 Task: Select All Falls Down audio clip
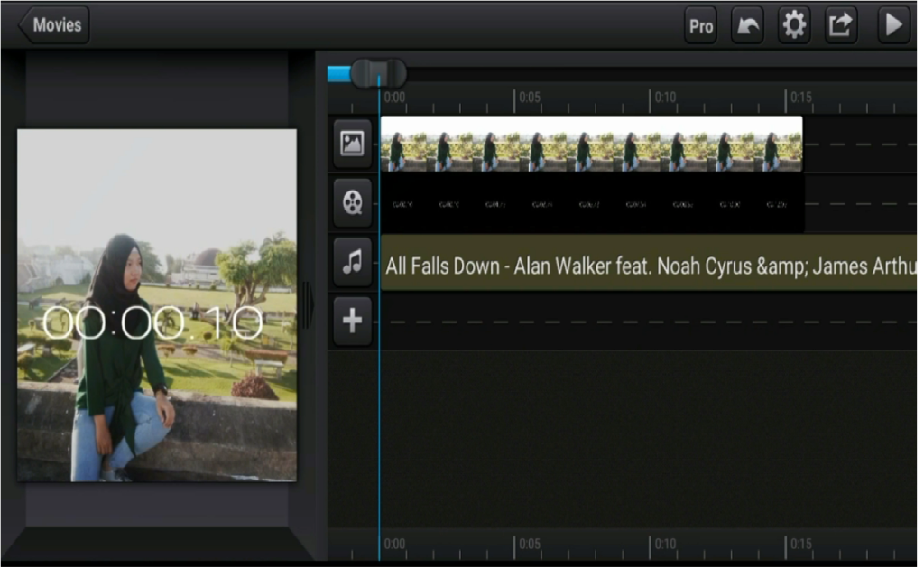(x=649, y=263)
